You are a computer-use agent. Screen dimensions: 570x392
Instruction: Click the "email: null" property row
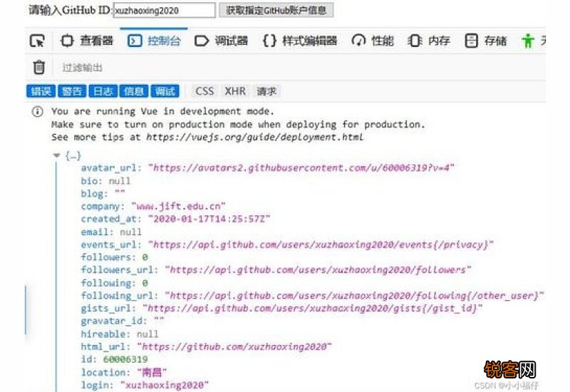[111, 232]
